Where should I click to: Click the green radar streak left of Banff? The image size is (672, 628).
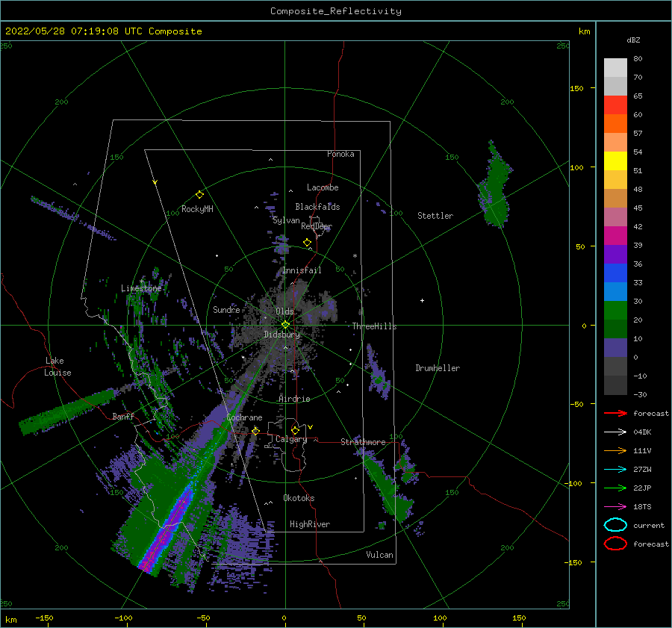click(x=66, y=411)
